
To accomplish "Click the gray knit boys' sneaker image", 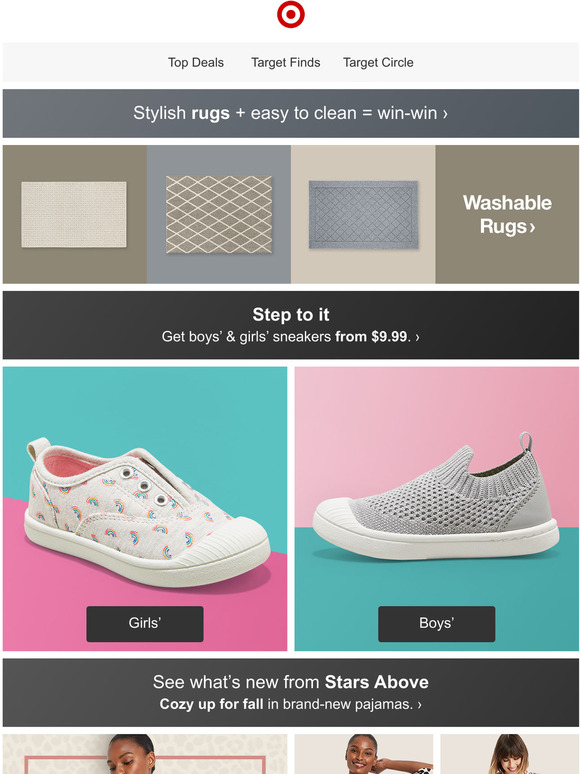I will (436, 497).
